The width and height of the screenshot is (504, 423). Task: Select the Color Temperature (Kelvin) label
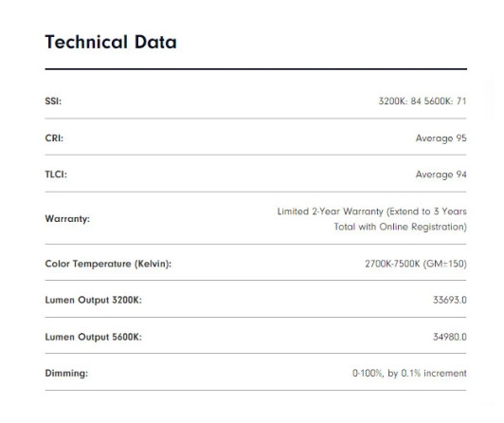(108, 264)
